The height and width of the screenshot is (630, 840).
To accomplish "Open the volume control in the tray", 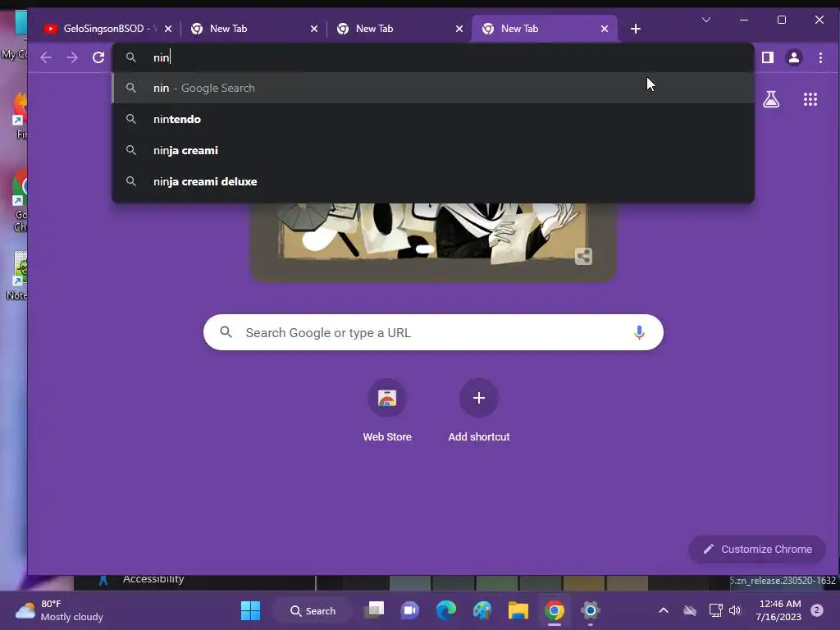I will (734, 610).
